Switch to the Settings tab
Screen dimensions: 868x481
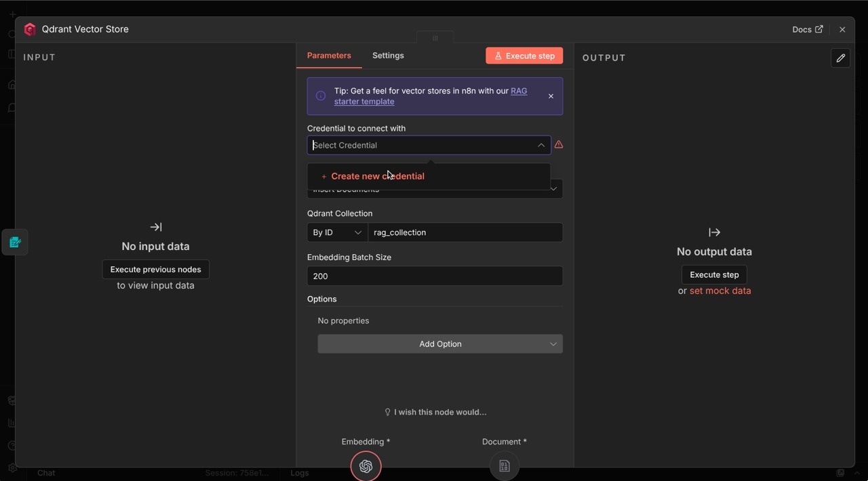tap(388, 56)
